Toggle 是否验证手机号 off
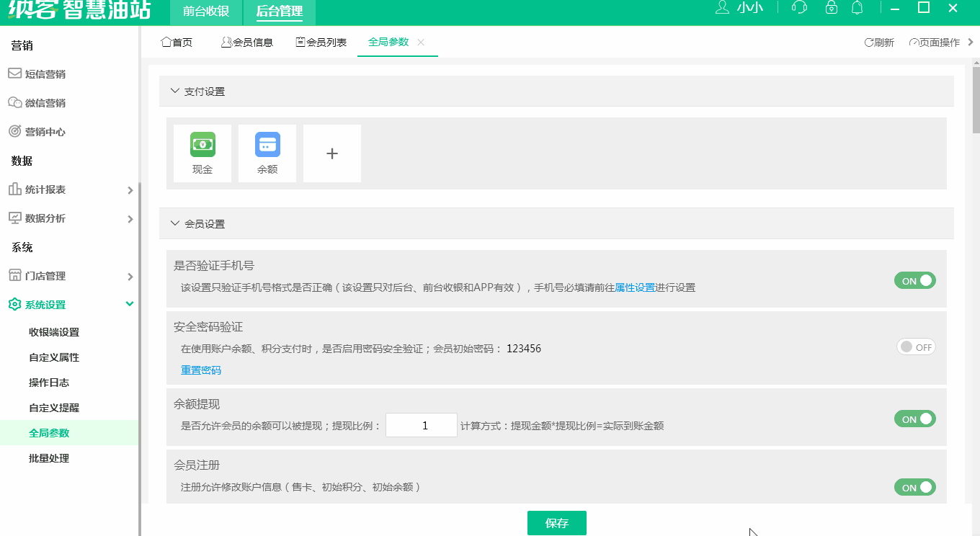 pos(914,280)
